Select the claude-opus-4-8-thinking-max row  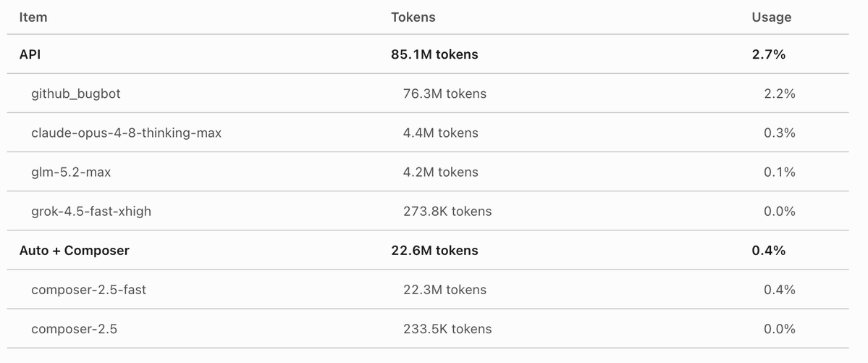click(x=428, y=133)
